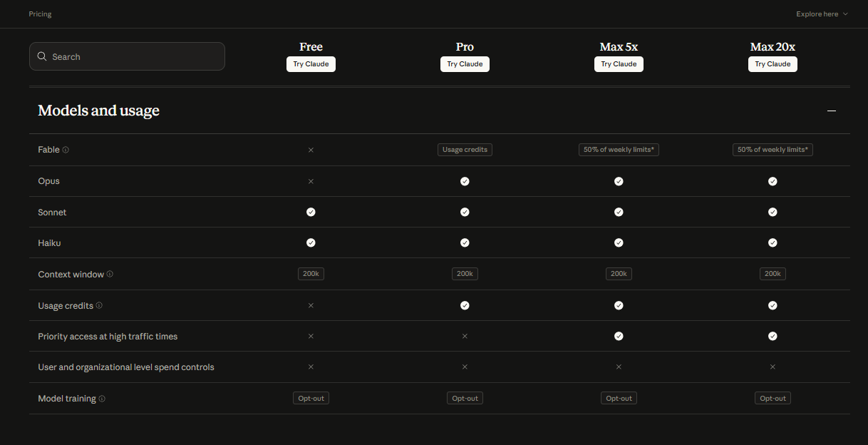Open the Explore here dropdown
The image size is (868, 445).
(822, 14)
